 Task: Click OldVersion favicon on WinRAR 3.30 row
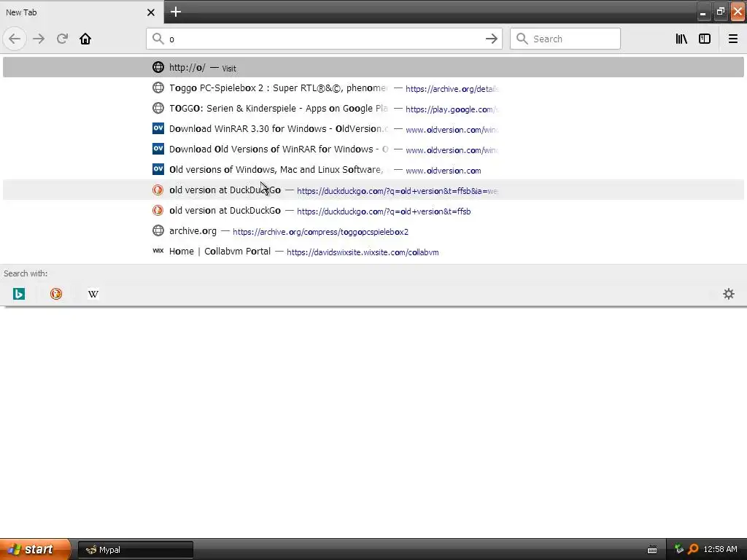coord(158,128)
